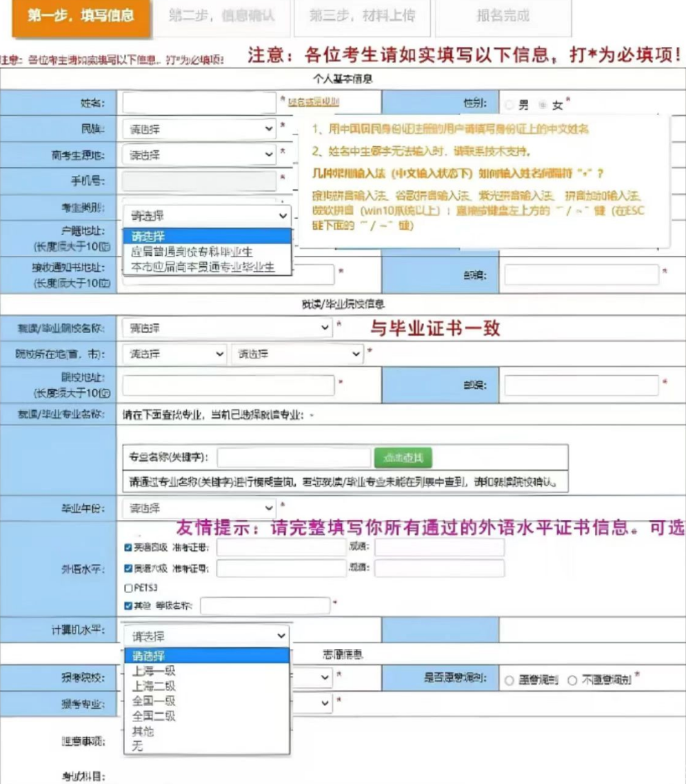Select 应届普通高校专科毕业生 option
This screenshot has height=784, width=686.
(x=192, y=252)
